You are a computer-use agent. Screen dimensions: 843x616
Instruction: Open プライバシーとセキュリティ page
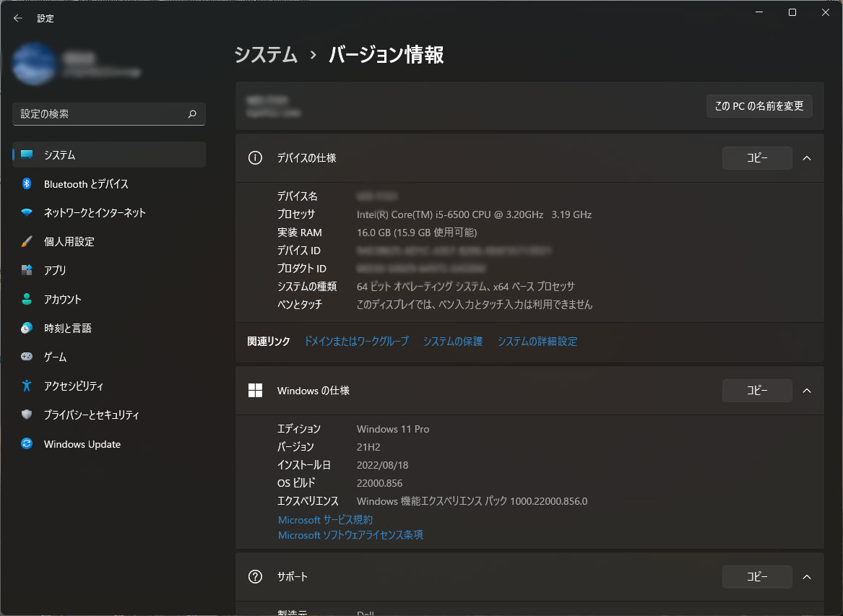[109, 415]
